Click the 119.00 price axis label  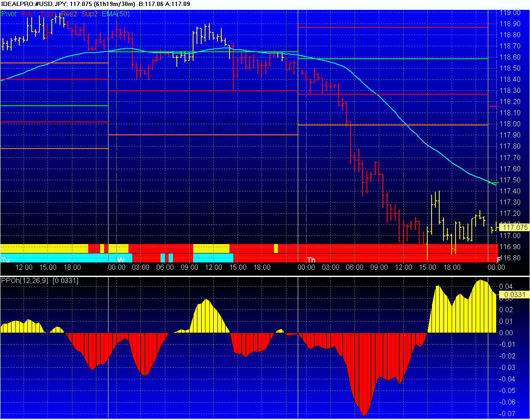pos(510,13)
